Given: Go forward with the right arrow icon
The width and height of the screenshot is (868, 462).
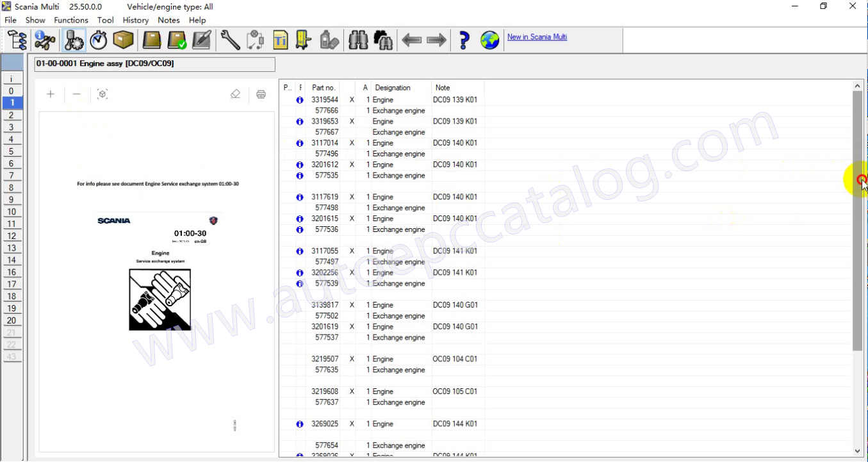Looking at the screenshot, I should pyautogui.click(x=436, y=41).
